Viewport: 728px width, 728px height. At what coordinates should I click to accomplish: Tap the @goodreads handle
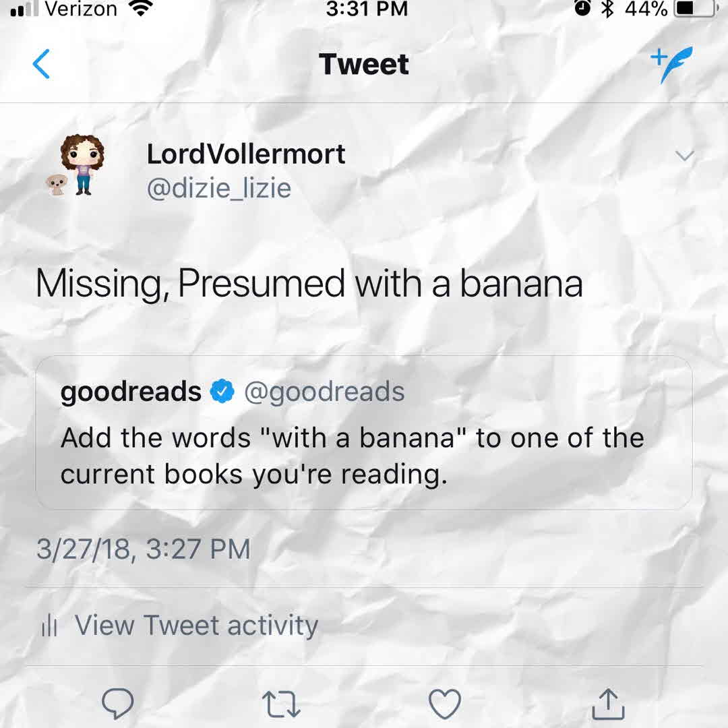(x=324, y=392)
